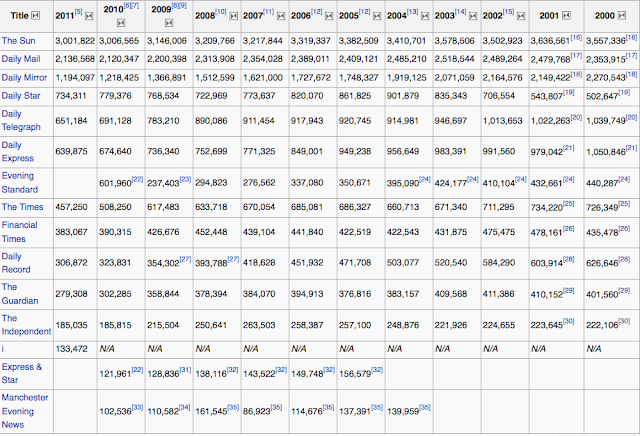Select The Independent 2009 value 215,504
The image size is (640, 436).
point(163,325)
